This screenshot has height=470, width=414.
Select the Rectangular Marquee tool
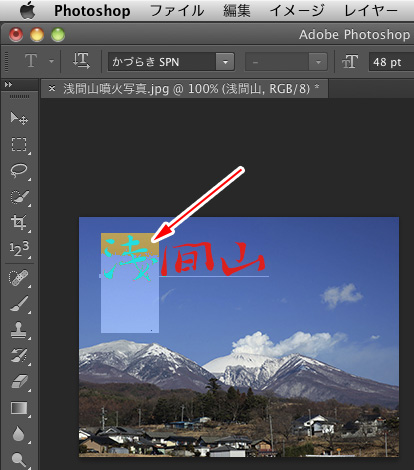[19, 144]
